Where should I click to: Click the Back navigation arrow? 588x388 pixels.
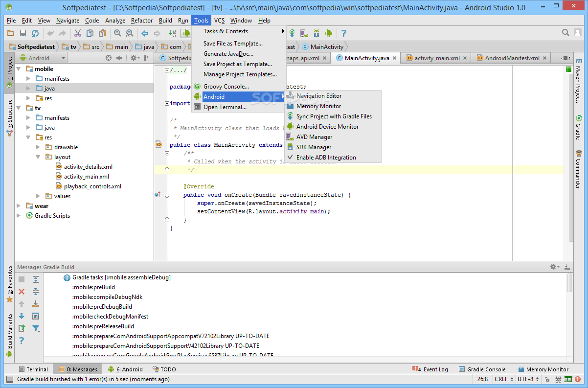[145, 33]
